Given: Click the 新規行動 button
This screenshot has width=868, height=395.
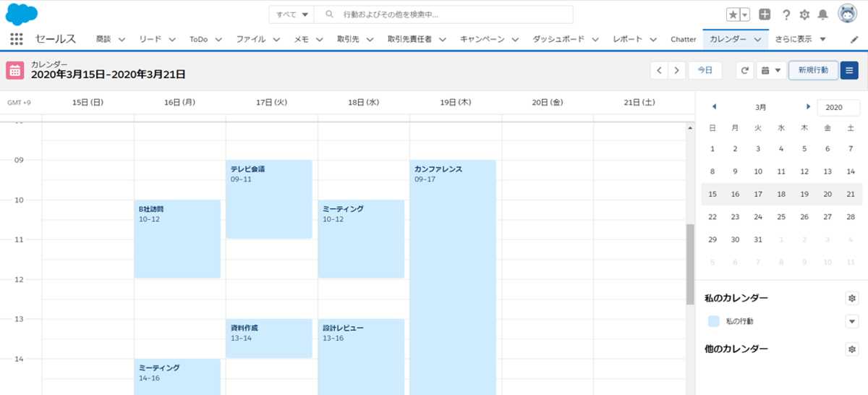Looking at the screenshot, I should click(813, 70).
